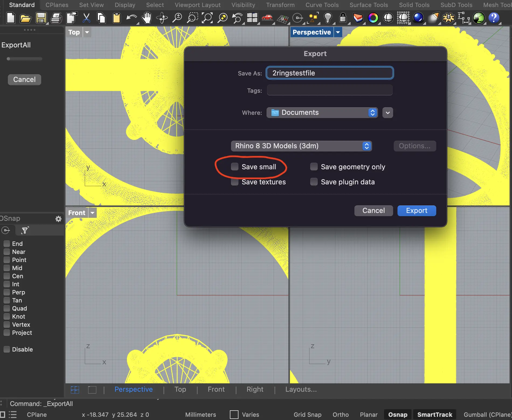Screen dimensions: 512x420
Task: Toggle Save geometry only checkbox
Action: tap(314, 167)
